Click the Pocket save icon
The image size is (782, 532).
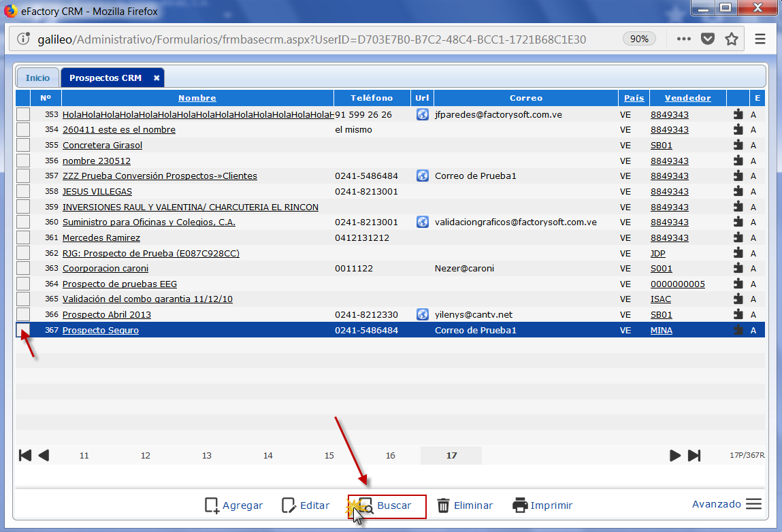[x=708, y=39]
